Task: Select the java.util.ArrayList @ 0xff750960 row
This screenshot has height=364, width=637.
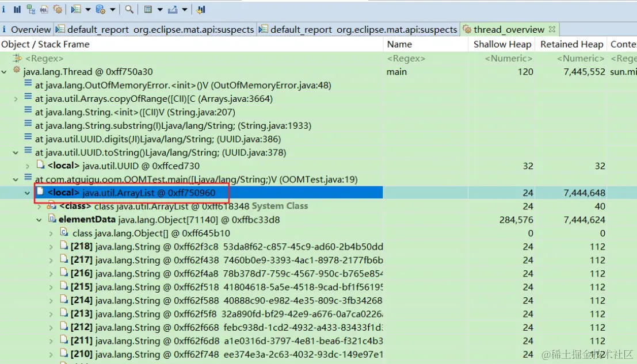Action: click(318, 193)
